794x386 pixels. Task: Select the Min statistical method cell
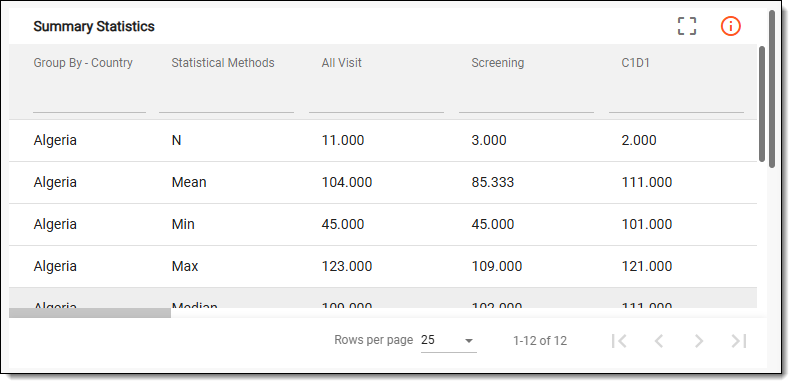point(183,224)
